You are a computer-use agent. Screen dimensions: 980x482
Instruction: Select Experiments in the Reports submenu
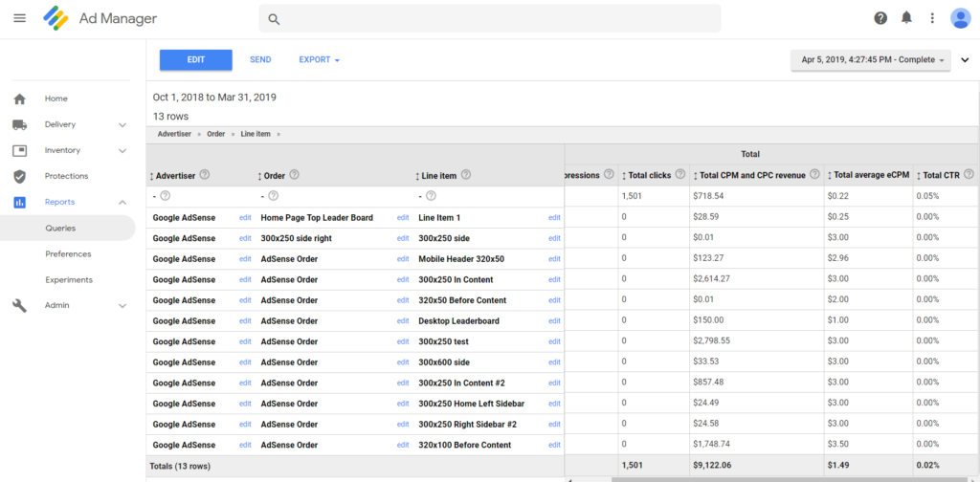coord(69,279)
